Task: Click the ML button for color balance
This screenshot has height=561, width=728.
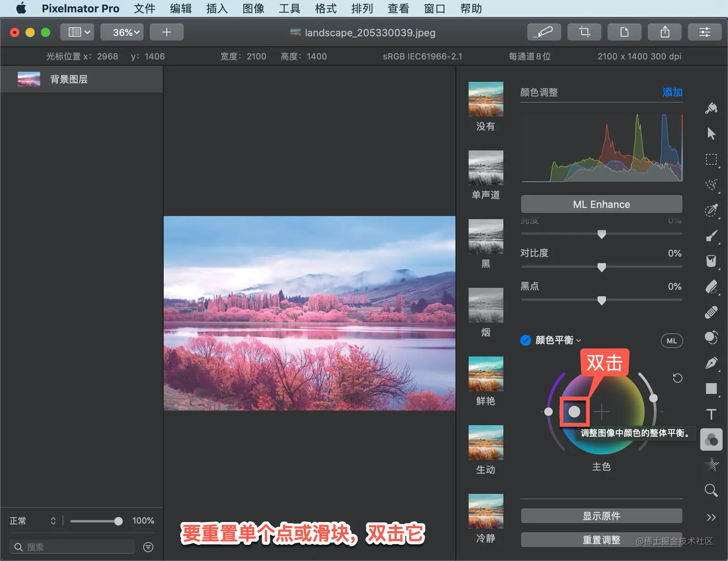Action: [672, 341]
